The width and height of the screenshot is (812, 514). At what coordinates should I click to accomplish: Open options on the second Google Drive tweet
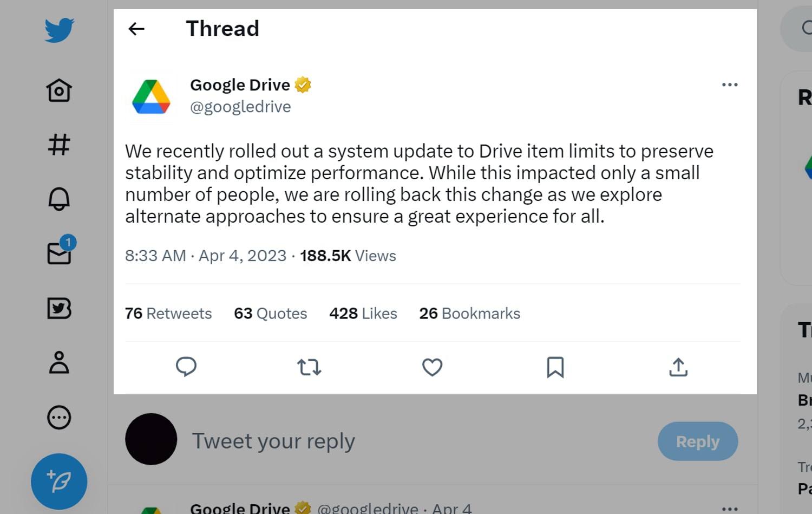730,508
